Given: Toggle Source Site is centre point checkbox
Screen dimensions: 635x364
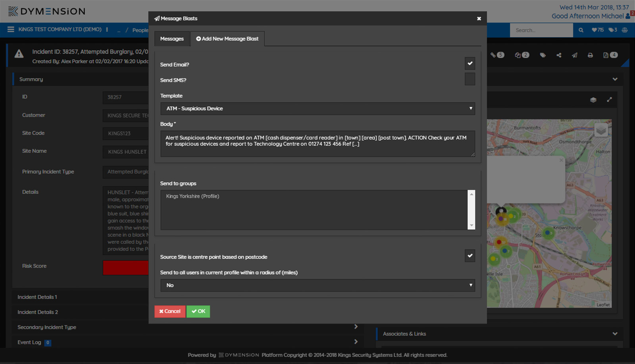Looking at the screenshot, I should [470, 256].
